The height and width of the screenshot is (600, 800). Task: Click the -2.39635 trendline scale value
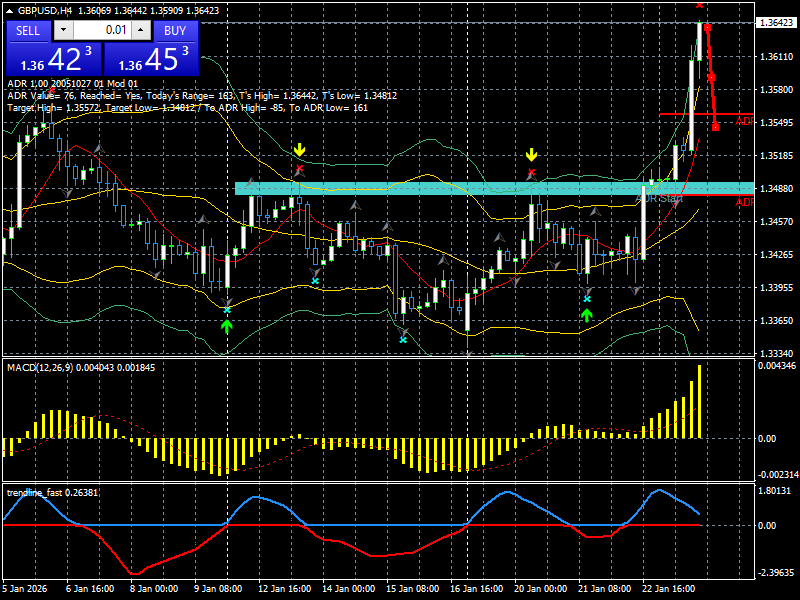click(x=777, y=573)
